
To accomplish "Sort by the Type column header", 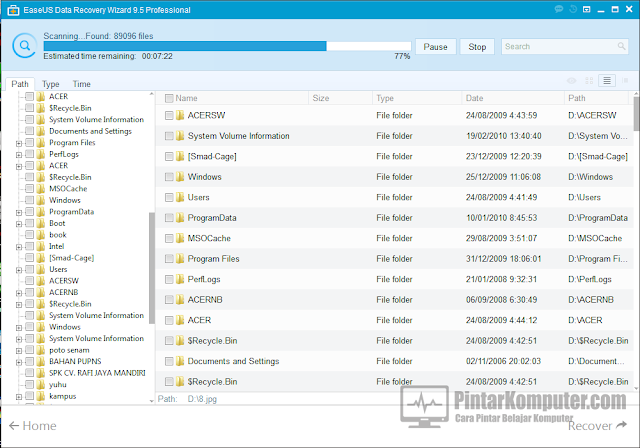I will [417, 98].
